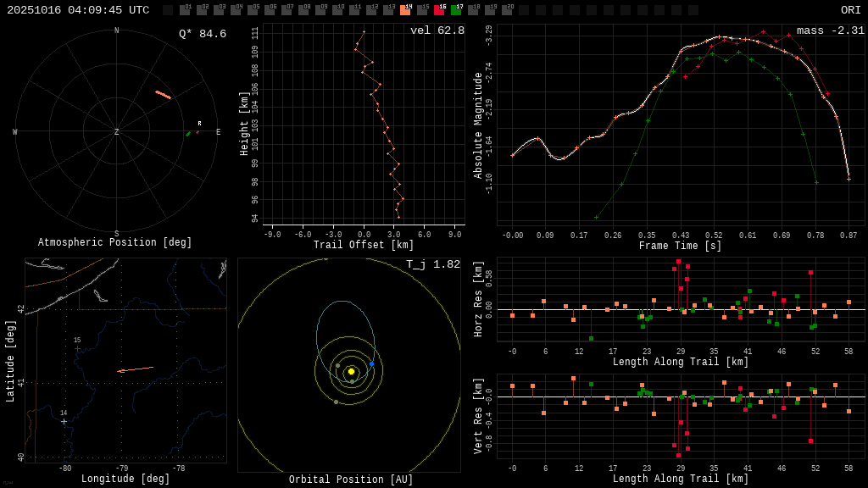The width and height of the screenshot is (868, 488).
Task: Click the orange station 14 indicator box
Action: pos(405,10)
